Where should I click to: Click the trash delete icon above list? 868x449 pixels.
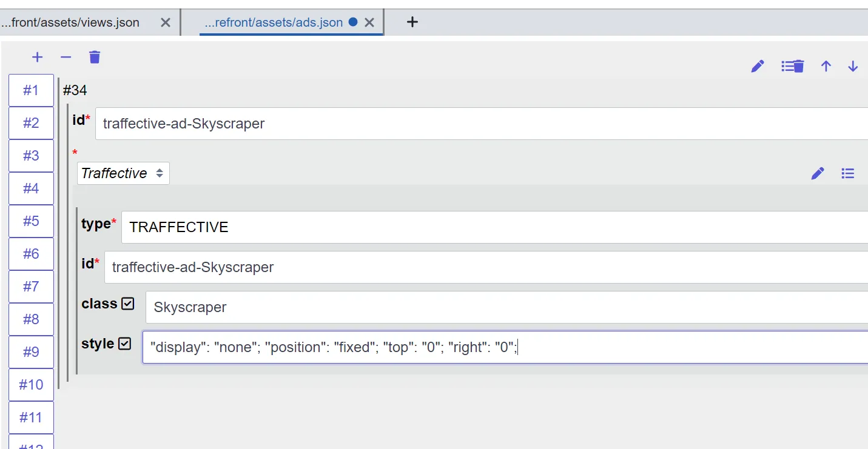[x=95, y=58]
